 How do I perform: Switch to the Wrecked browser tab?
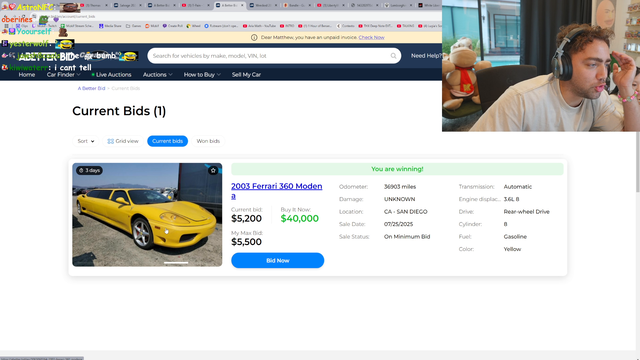[x=263, y=5]
